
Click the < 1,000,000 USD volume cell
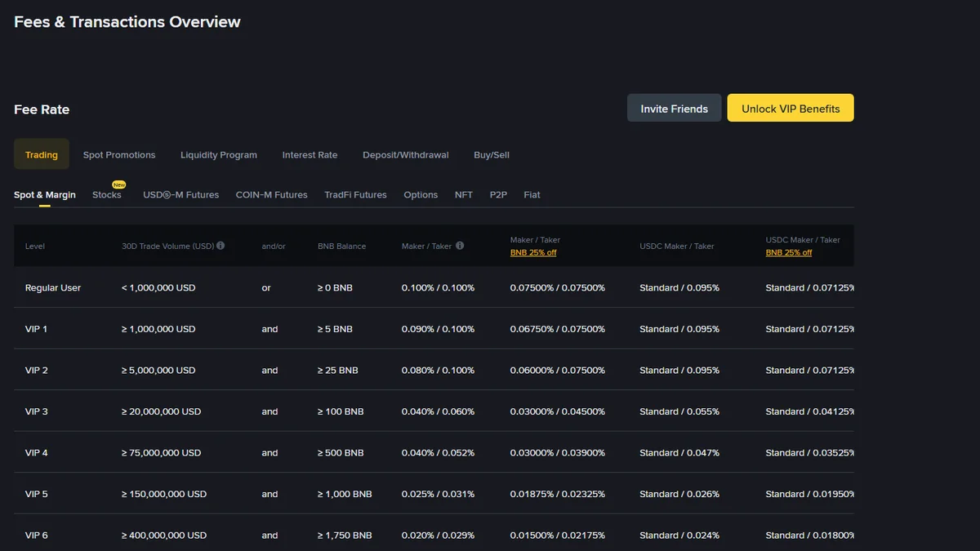158,287
